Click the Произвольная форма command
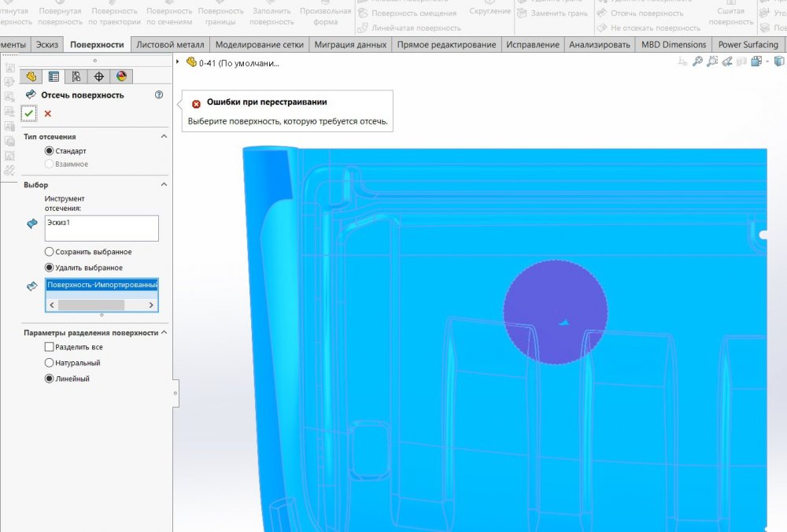Screen dimensions: 787x532 325,16
